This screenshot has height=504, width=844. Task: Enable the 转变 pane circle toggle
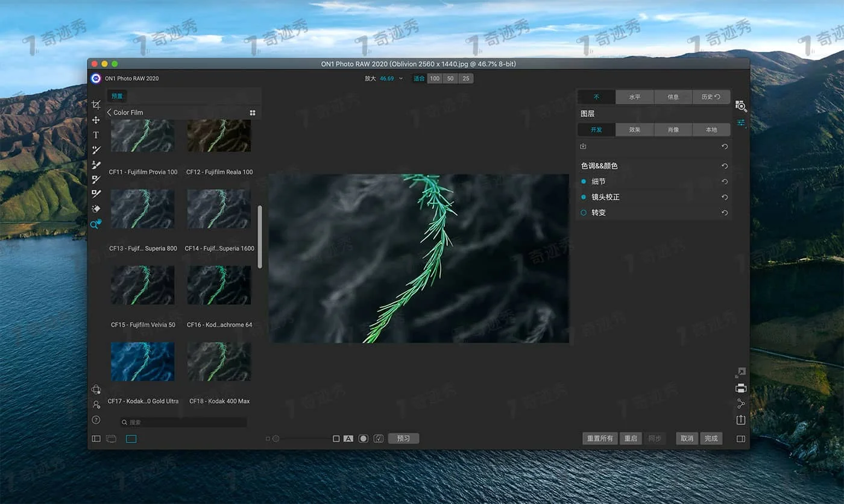584,213
